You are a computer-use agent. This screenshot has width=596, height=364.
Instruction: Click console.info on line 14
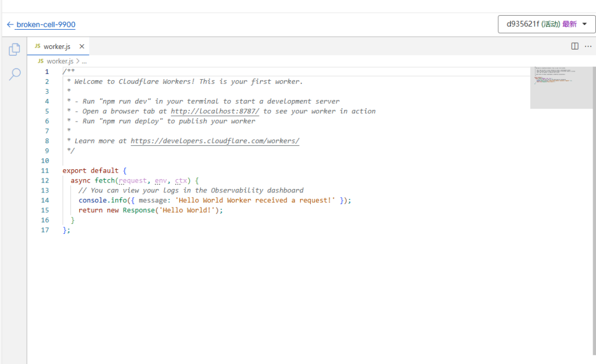point(102,201)
